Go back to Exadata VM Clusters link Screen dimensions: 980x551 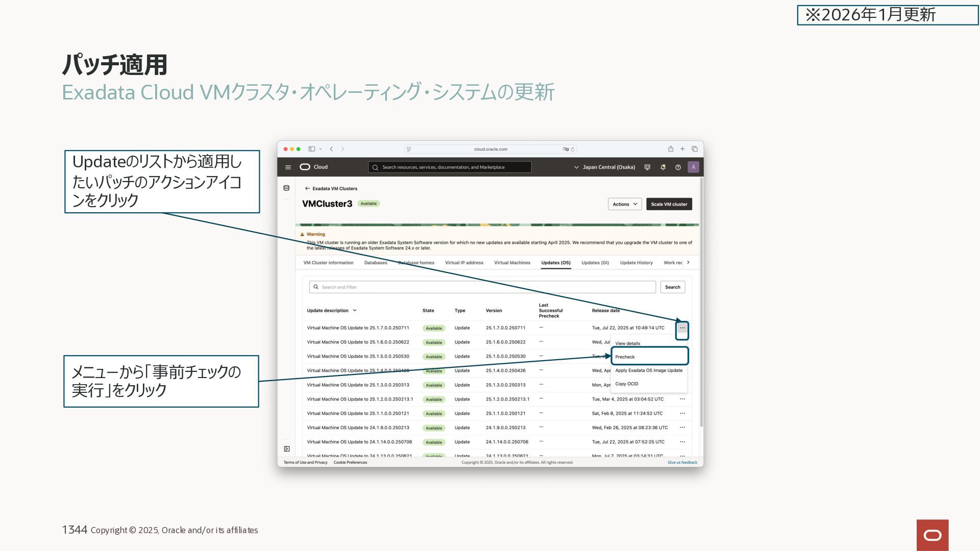pyautogui.click(x=334, y=189)
